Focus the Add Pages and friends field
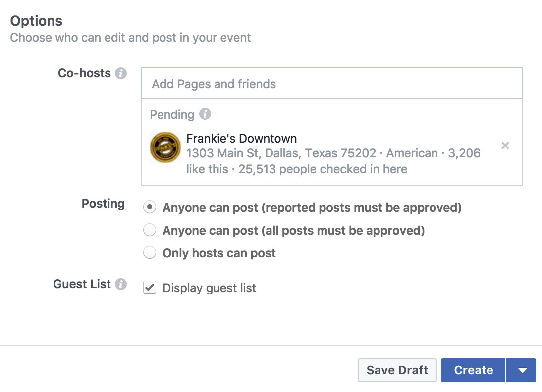542x392 pixels. point(332,84)
